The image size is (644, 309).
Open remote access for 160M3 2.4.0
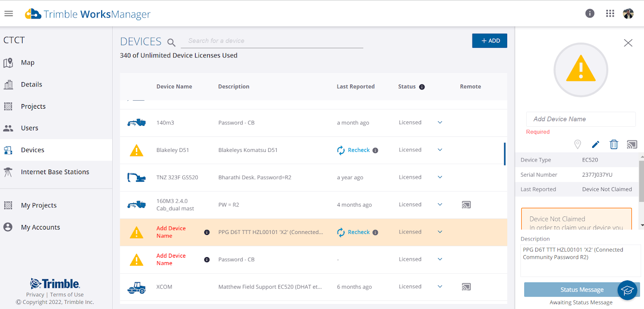tap(466, 205)
